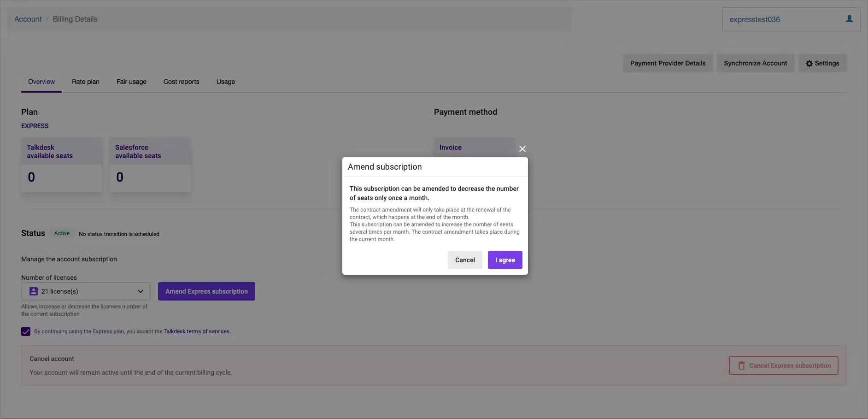Image resolution: width=868 pixels, height=419 pixels.
Task: Open the Fair usage tab
Action: click(131, 82)
